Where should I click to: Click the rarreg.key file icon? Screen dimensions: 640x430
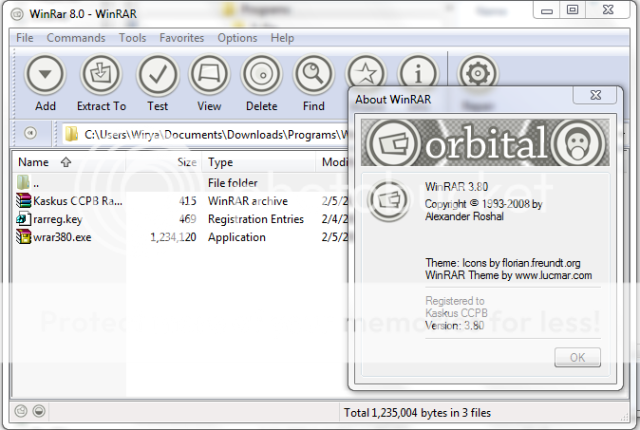(24, 219)
